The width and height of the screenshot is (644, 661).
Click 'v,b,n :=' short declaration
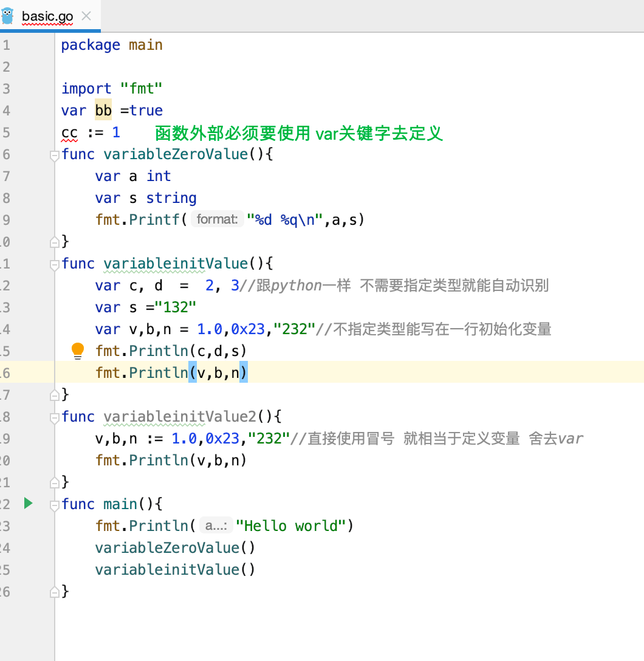pos(129,439)
